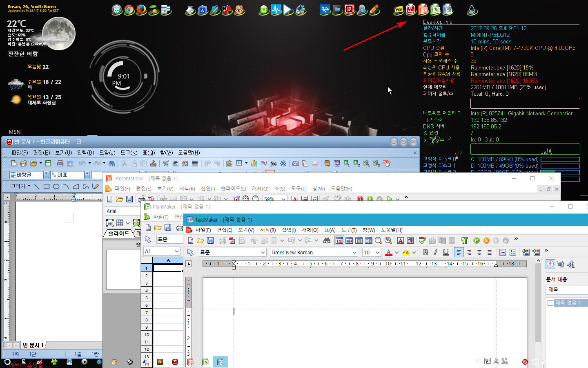Open 파일(F) menu in TextMaker
The width and height of the screenshot is (588, 368).
203,230
